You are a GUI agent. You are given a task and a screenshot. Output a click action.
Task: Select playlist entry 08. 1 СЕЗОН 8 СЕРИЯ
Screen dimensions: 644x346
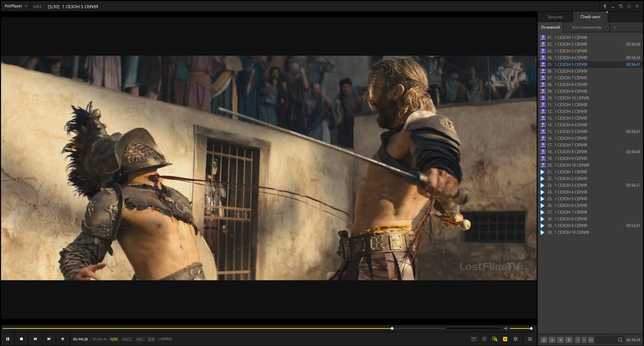click(x=590, y=85)
